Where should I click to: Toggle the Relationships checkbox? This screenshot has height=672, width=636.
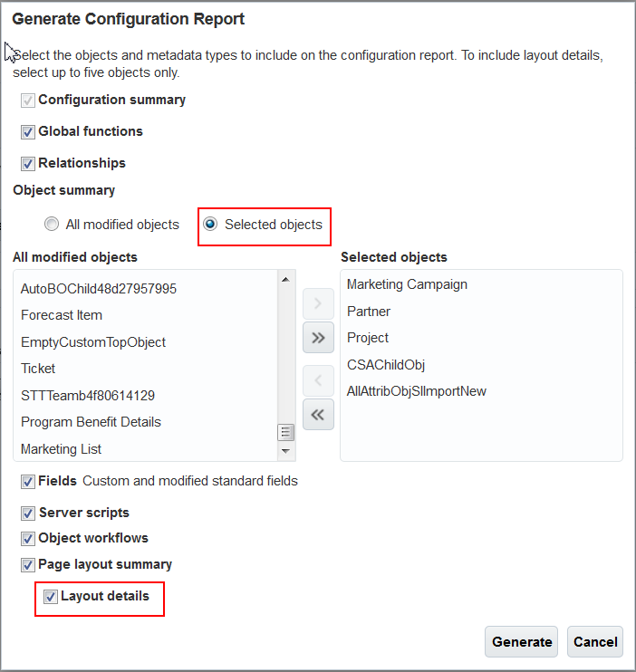point(28,164)
